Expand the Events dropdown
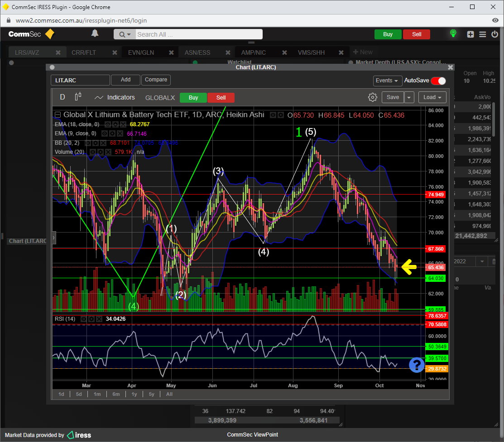This screenshot has height=442, width=504. (387, 81)
